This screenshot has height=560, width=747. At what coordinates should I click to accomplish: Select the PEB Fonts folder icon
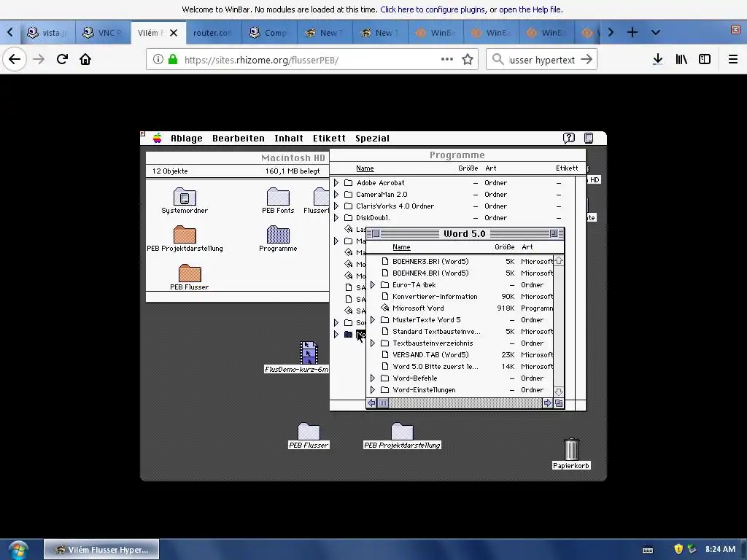click(x=278, y=196)
